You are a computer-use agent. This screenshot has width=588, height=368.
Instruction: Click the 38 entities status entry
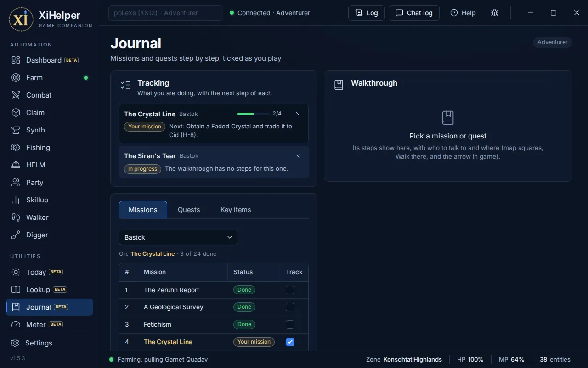[555, 360]
